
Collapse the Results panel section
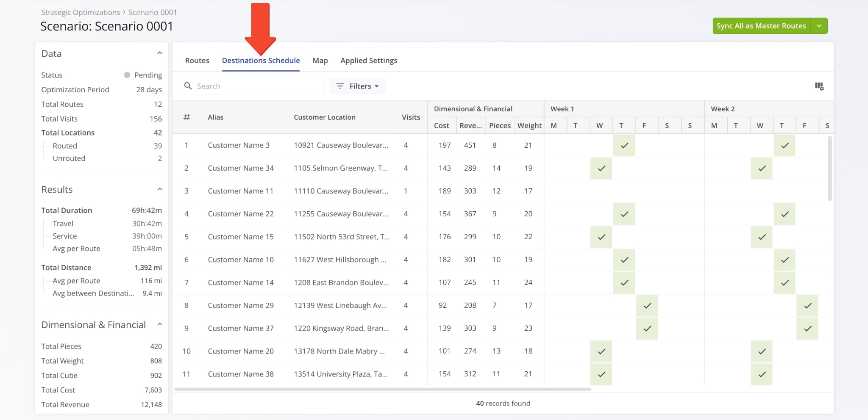click(160, 189)
